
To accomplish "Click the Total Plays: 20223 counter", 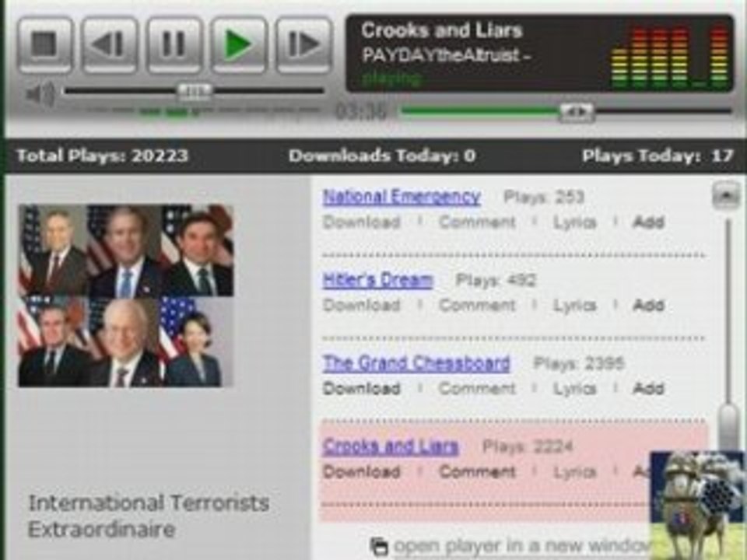I will (103, 156).
